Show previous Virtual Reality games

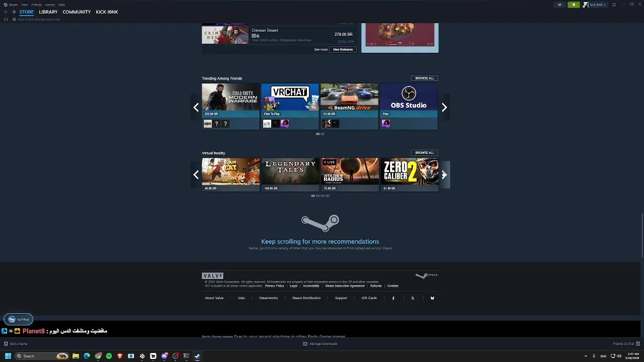[x=196, y=174]
